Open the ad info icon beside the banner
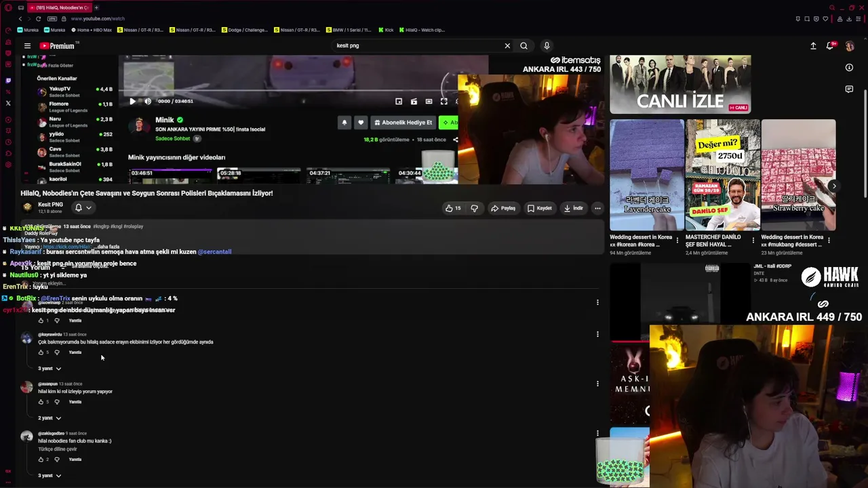This screenshot has width=868, height=488. coord(849,67)
